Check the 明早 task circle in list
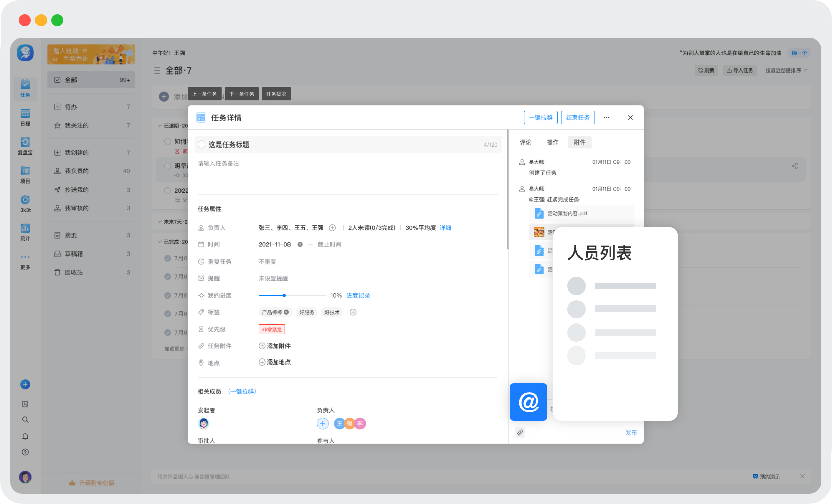Screen dimensions: 832x504 pos(168,166)
